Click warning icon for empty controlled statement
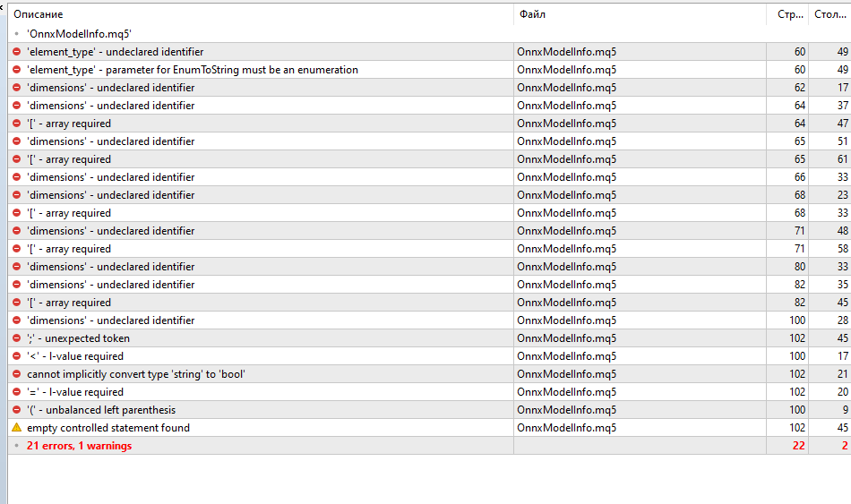The image size is (851, 504). (x=16, y=428)
